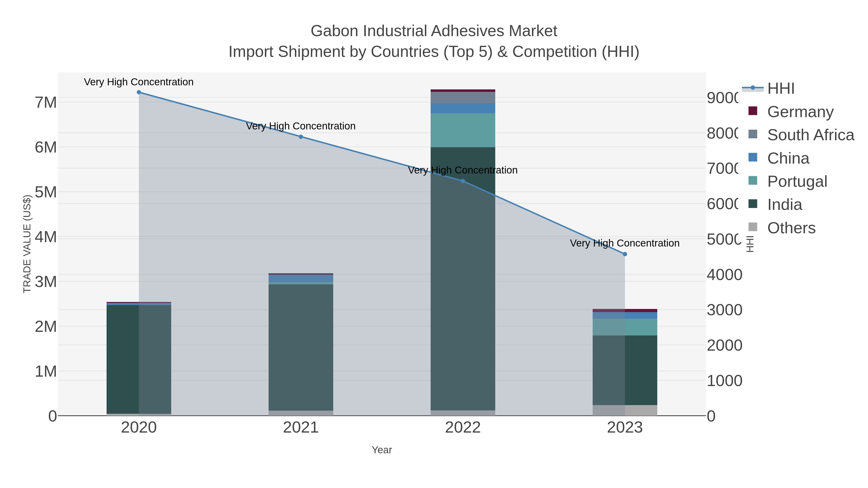Toggle Portugal series via legend label
This screenshot has height=488, width=868.
[x=797, y=181]
